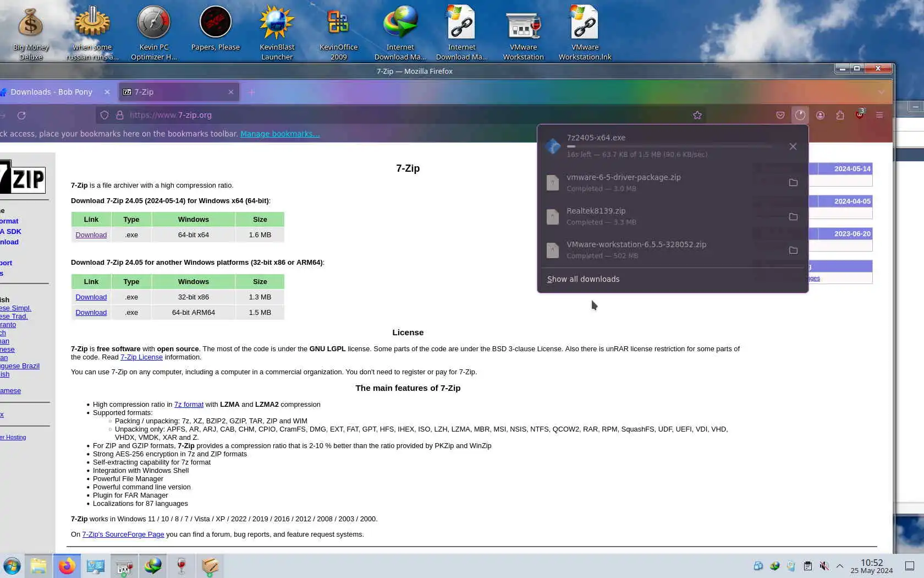Open the 7-Zip License link
This screenshot has width=924, height=578.
[141, 357]
